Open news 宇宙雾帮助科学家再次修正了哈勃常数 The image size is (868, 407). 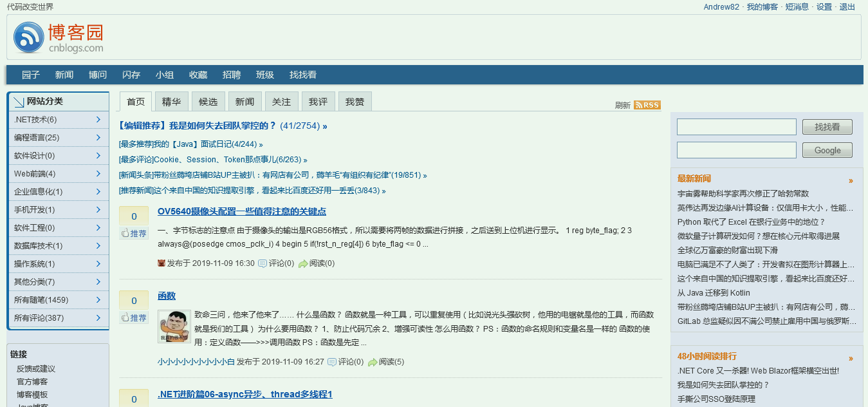pyautogui.click(x=743, y=193)
